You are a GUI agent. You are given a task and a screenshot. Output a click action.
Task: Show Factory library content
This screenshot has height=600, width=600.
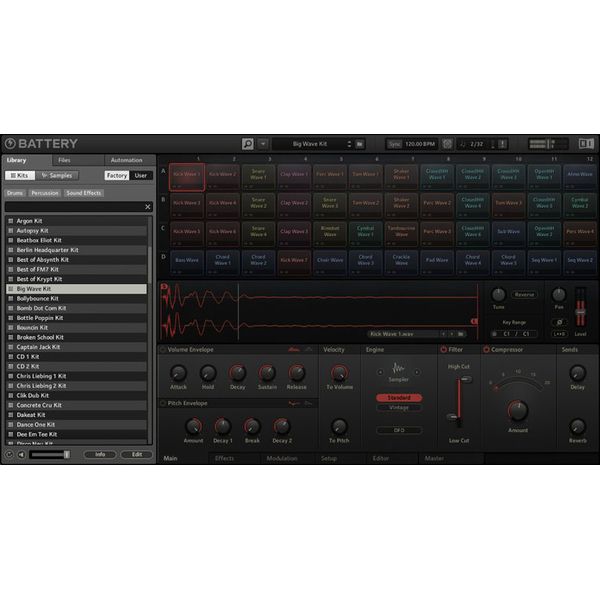(117, 176)
